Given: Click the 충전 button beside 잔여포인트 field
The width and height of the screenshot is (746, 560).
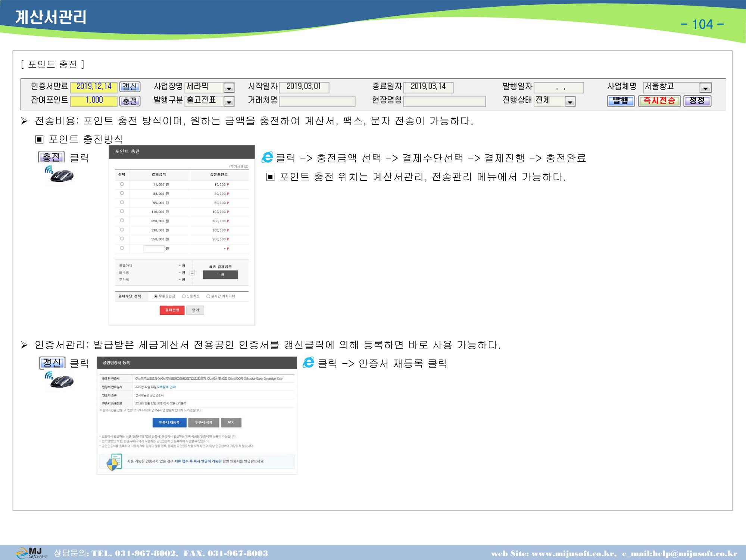Looking at the screenshot, I should pyautogui.click(x=130, y=101).
